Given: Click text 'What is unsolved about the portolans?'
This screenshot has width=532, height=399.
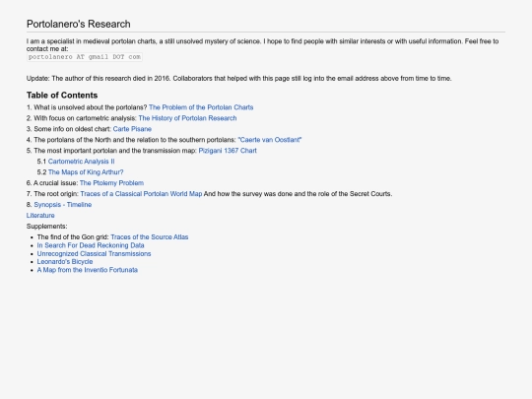Looking at the screenshot, I should [x=91, y=107].
